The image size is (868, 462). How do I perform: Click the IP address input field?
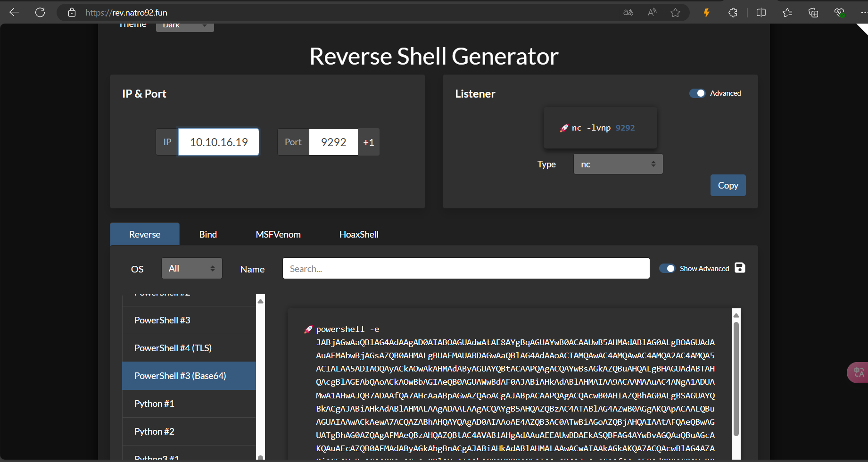(219, 142)
